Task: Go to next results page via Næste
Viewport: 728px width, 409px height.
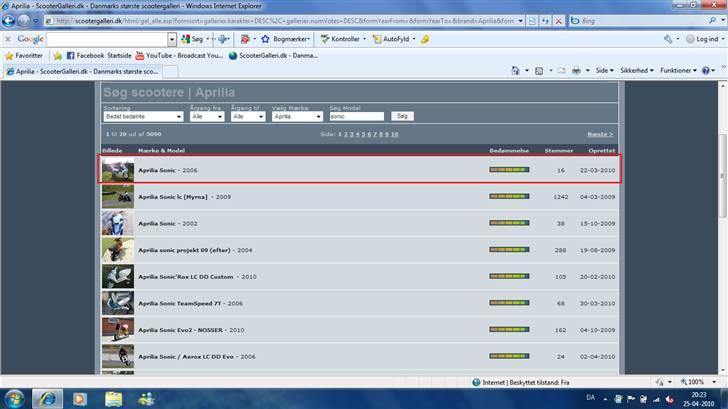Action: click(x=599, y=133)
